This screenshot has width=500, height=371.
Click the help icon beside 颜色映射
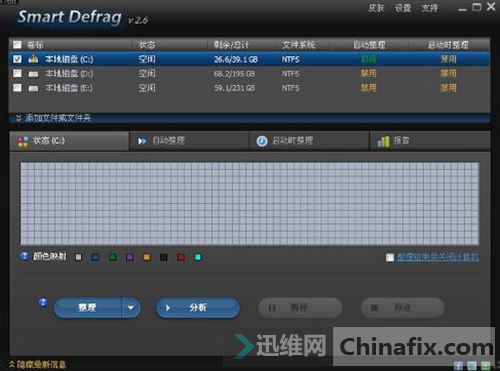pyautogui.click(x=24, y=256)
